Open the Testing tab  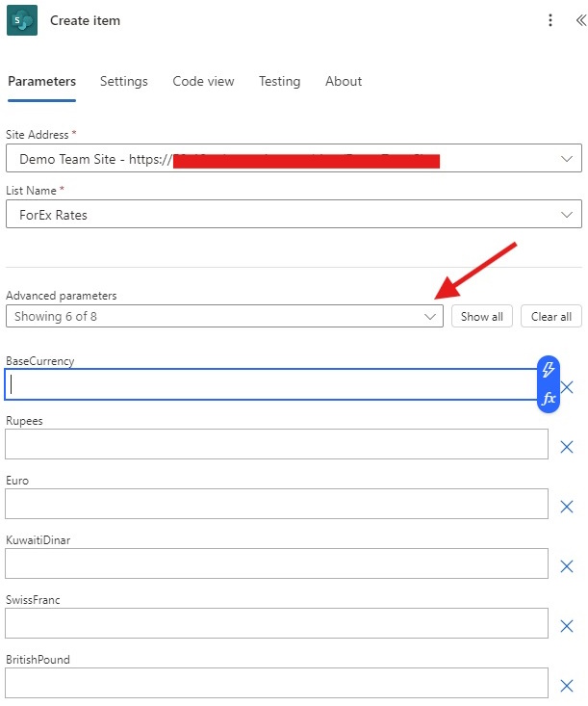(x=279, y=82)
